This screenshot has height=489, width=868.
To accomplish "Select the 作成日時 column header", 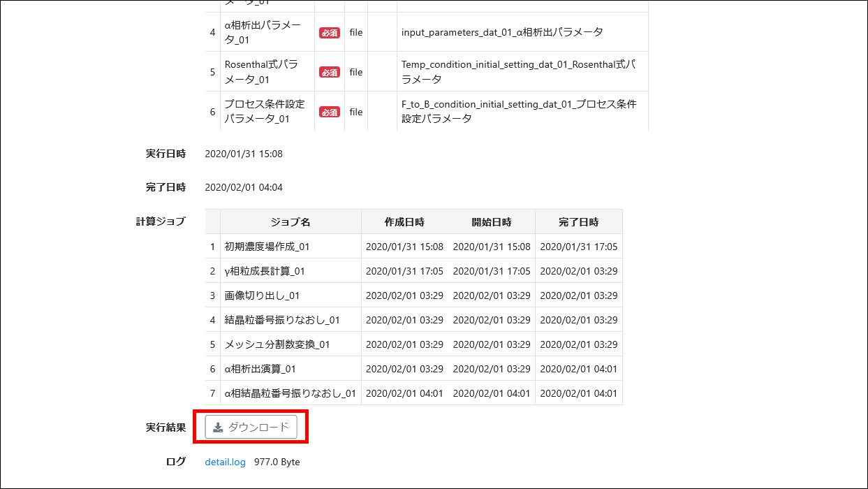I will click(x=404, y=222).
